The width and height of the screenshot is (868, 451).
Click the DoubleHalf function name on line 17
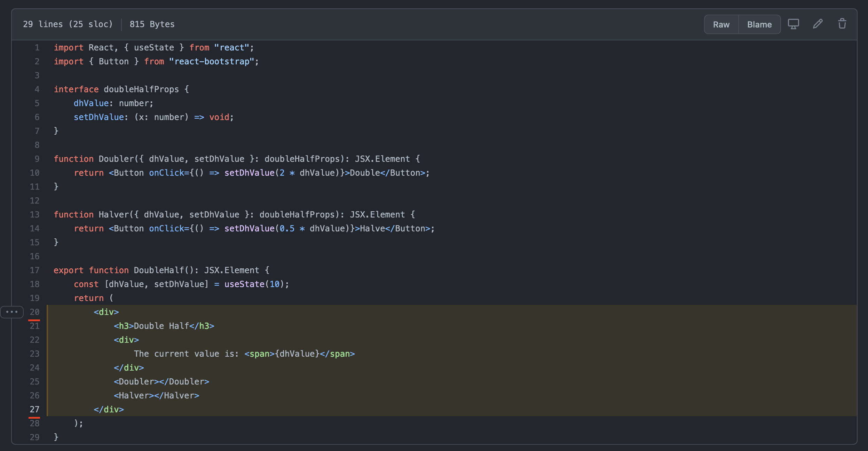click(159, 270)
